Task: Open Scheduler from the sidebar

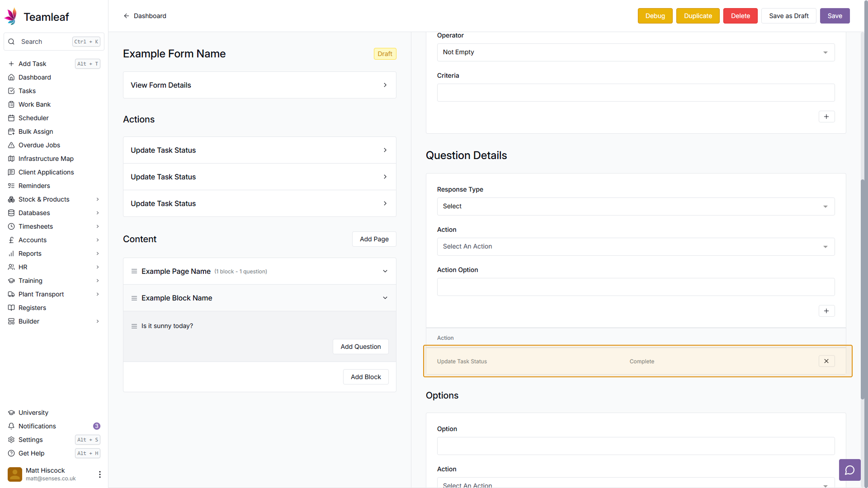Action: coord(33,118)
